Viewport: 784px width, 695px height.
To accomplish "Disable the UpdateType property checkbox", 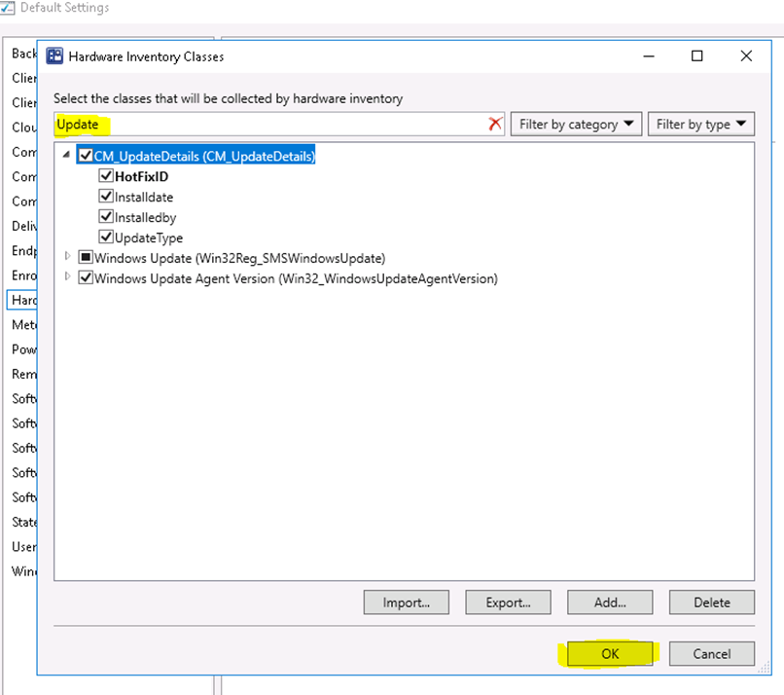I will coord(106,238).
